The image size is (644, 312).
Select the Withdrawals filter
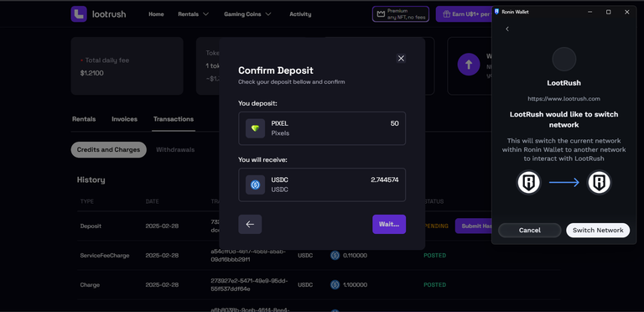175,150
